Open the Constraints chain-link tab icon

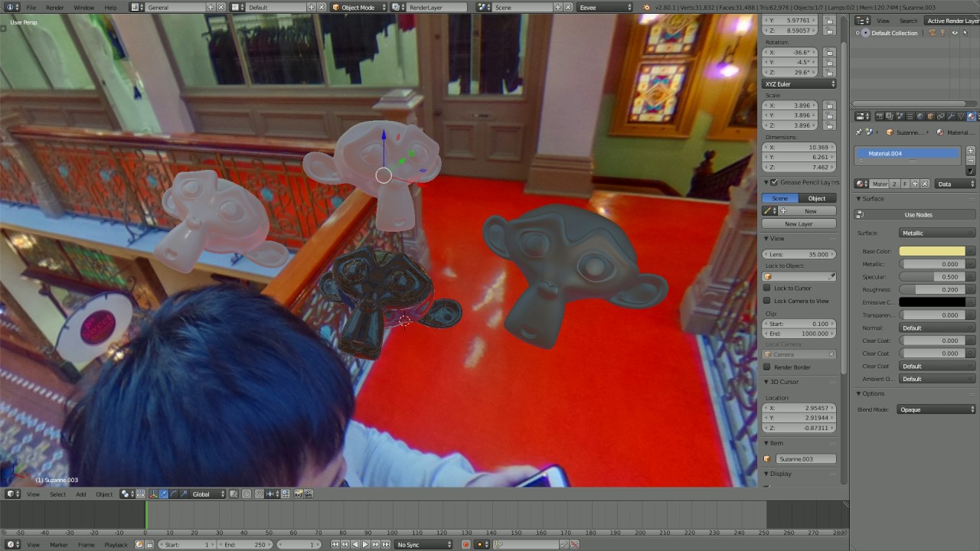click(x=941, y=116)
